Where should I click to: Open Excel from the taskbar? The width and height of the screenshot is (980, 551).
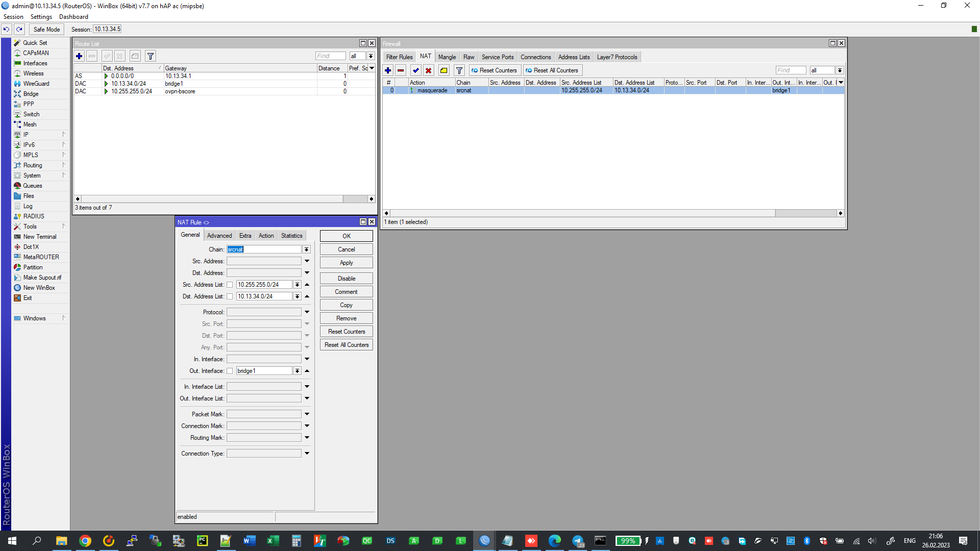click(x=273, y=541)
